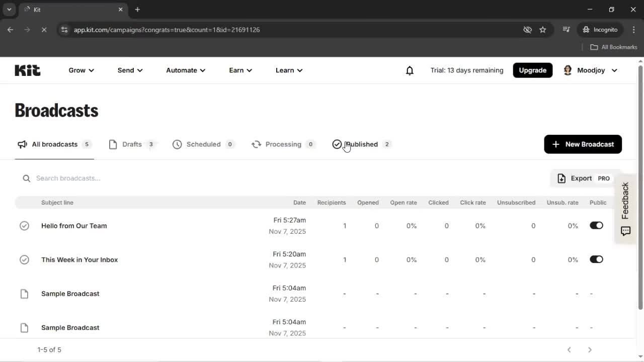The image size is (644, 362).
Task: Open the Feedback chat panel
Action: 625,231
